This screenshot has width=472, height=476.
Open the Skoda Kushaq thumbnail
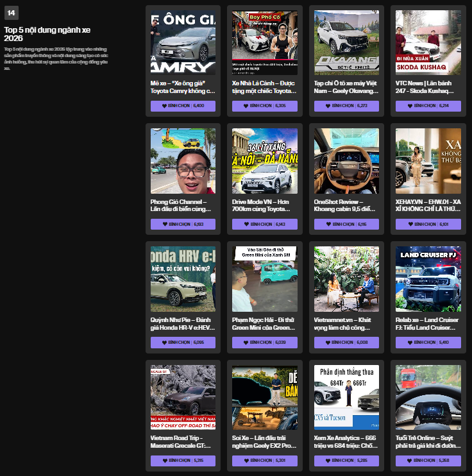tap(428, 42)
